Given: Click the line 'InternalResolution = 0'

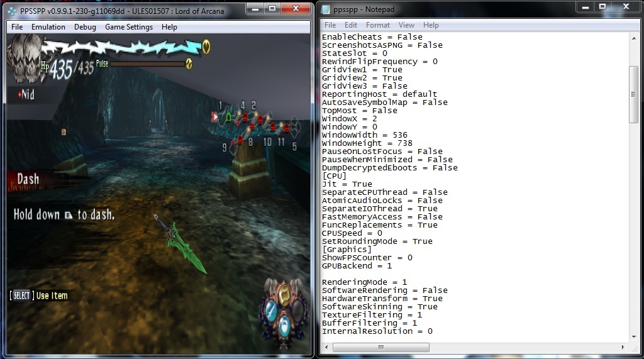Looking at the screenshot, I should point(377,331).
